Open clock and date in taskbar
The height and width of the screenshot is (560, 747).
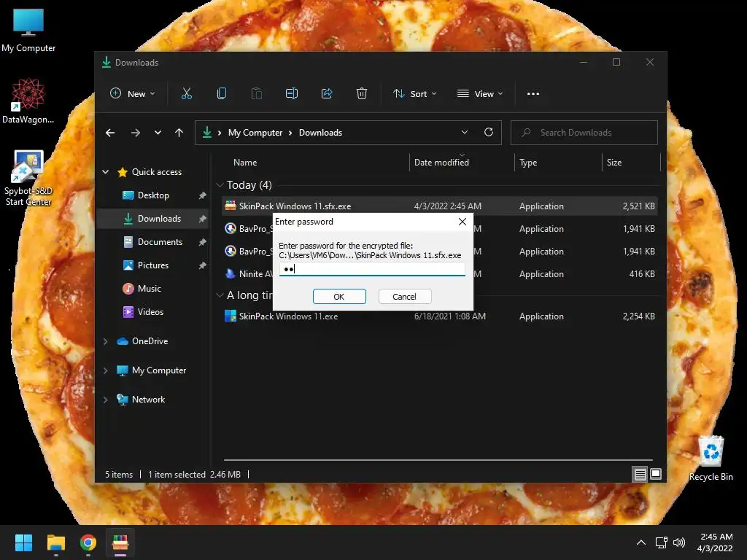[715, 542]
